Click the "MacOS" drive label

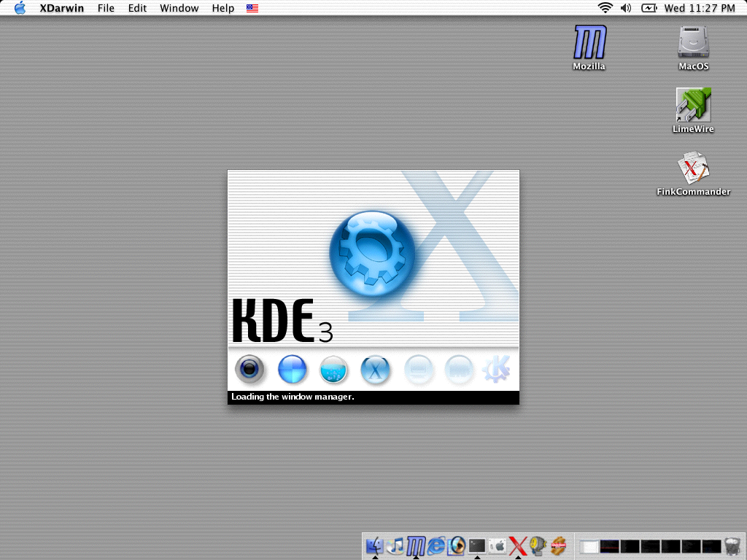(694, 66)
